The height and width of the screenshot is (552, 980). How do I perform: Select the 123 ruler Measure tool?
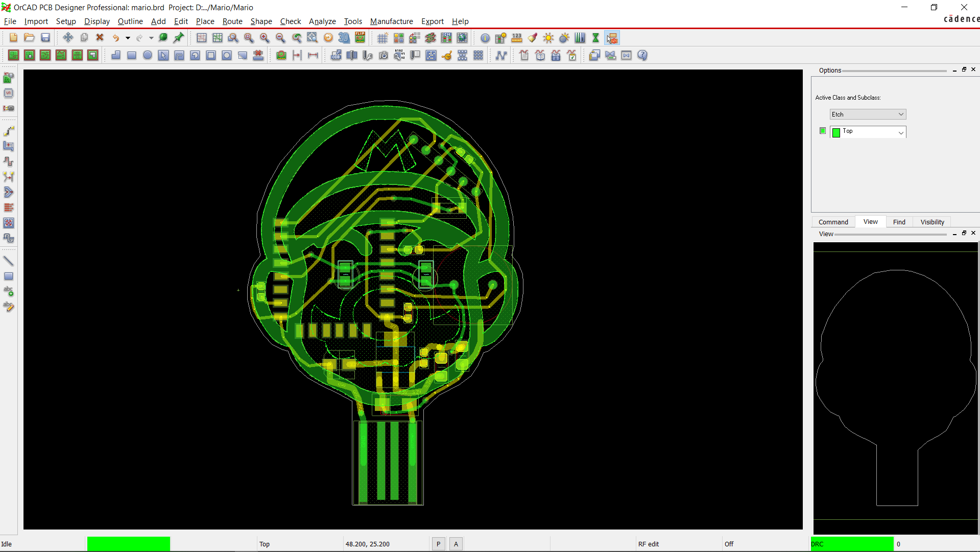coord(517,38)
